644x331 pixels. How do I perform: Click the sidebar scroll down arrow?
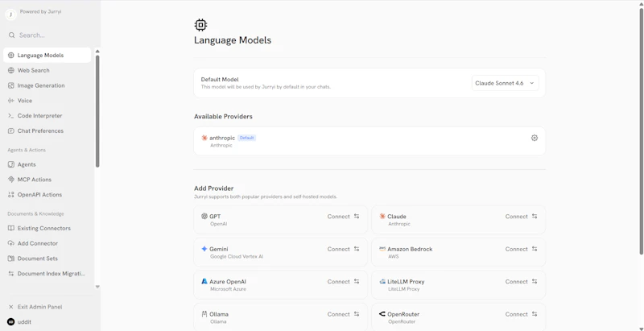97,287
